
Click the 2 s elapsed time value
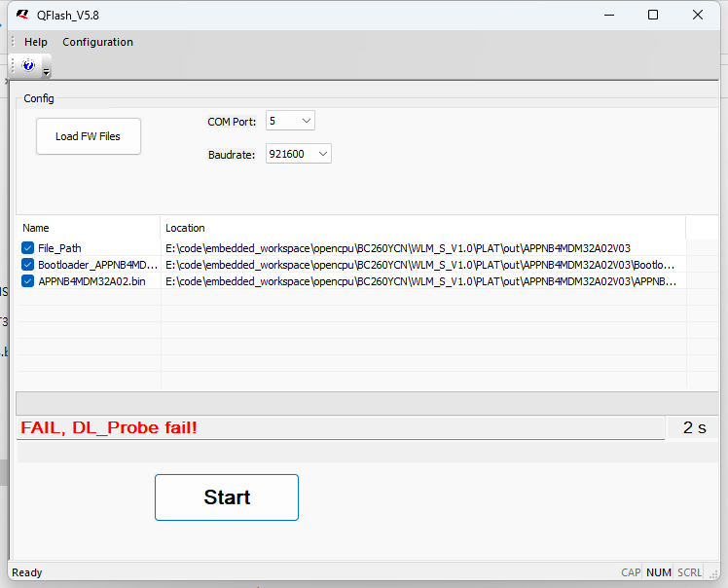[695, 427]
